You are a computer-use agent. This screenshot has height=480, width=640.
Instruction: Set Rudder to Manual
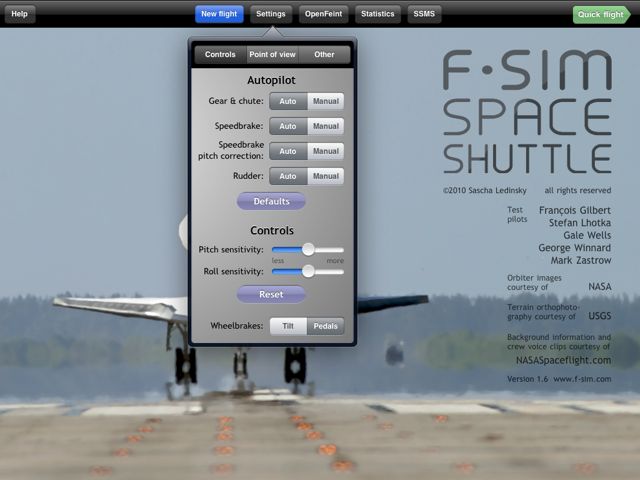pyautogui.click(x=326, y=176)
